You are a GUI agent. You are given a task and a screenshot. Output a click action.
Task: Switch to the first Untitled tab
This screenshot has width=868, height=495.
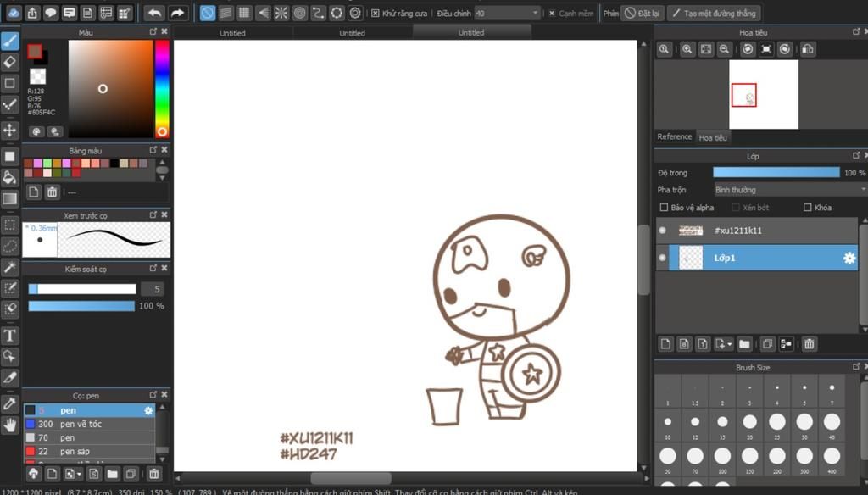(232, 33)
